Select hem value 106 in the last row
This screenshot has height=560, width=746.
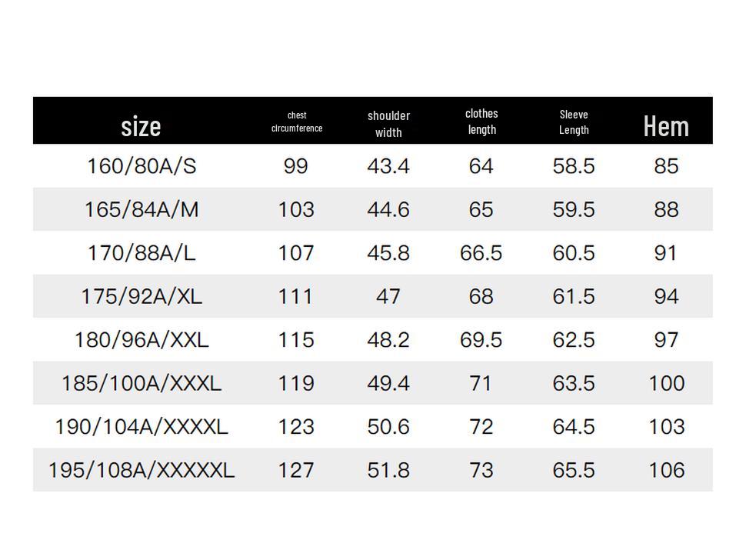pyautogui.click(x=666, y=470)
